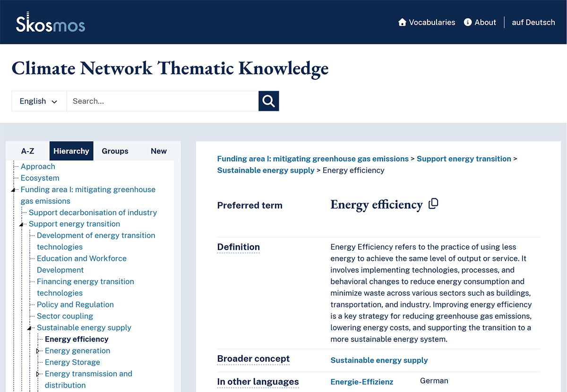Open the German term Energie-Effizienz
This screenshot has height=392, width=567.
click(361, 382)
